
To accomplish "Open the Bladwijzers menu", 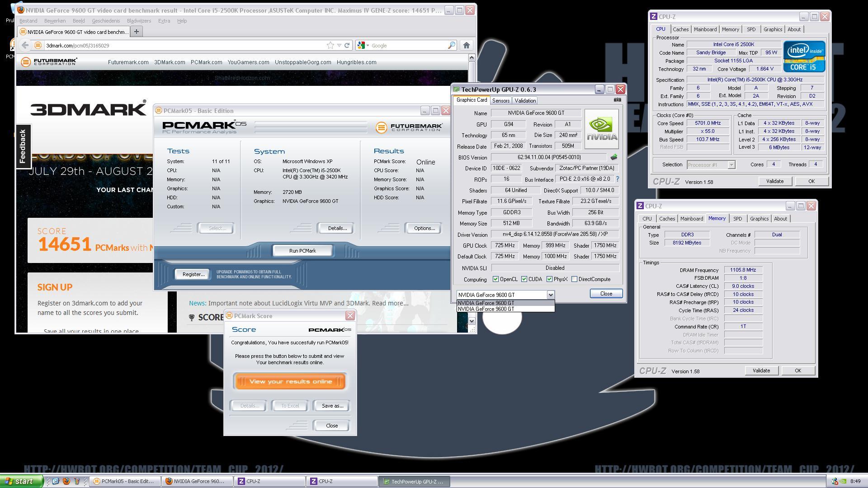I will (139, 21).
